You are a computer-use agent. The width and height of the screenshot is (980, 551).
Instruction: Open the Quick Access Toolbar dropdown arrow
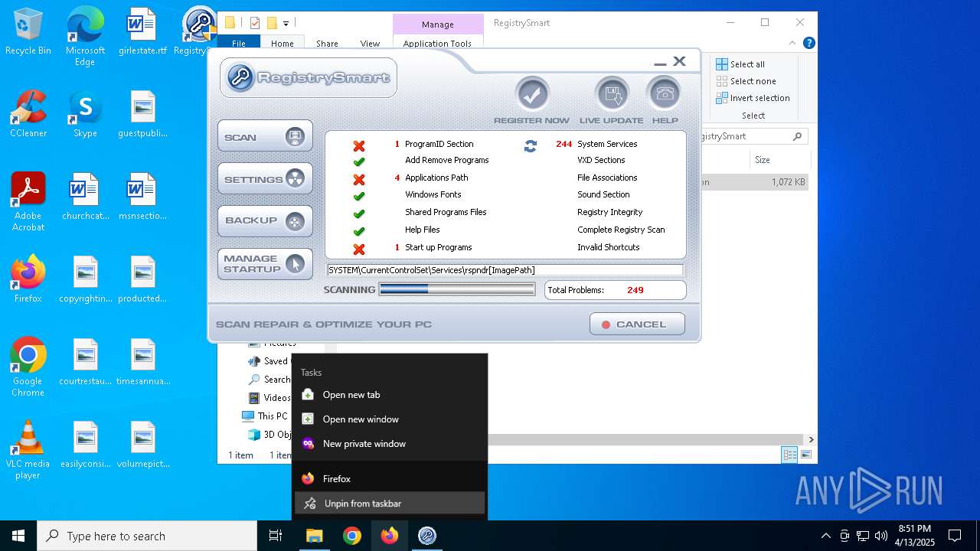pyautogui.click(x=286, y=24)
